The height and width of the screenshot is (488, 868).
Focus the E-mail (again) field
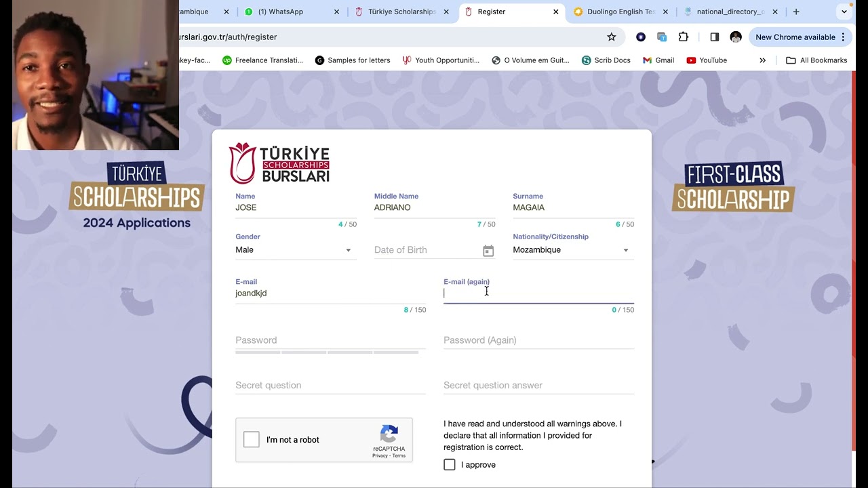pos(538,293)
